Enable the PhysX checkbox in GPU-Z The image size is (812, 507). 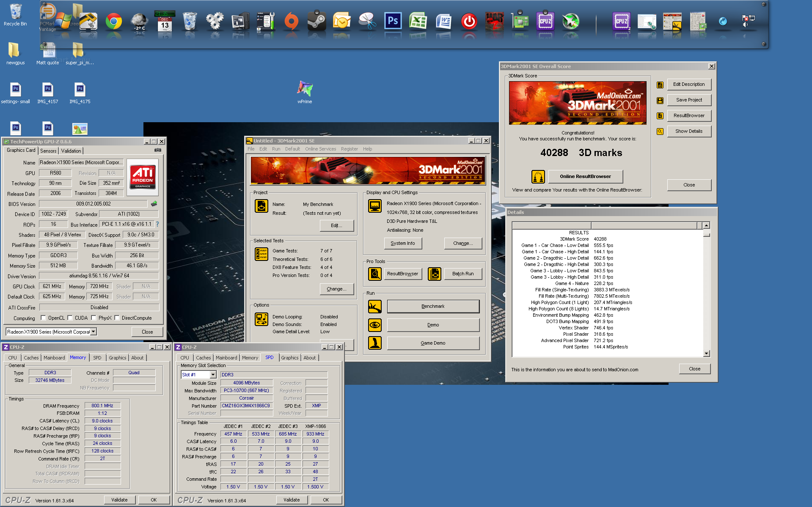[x=94, y=318]
